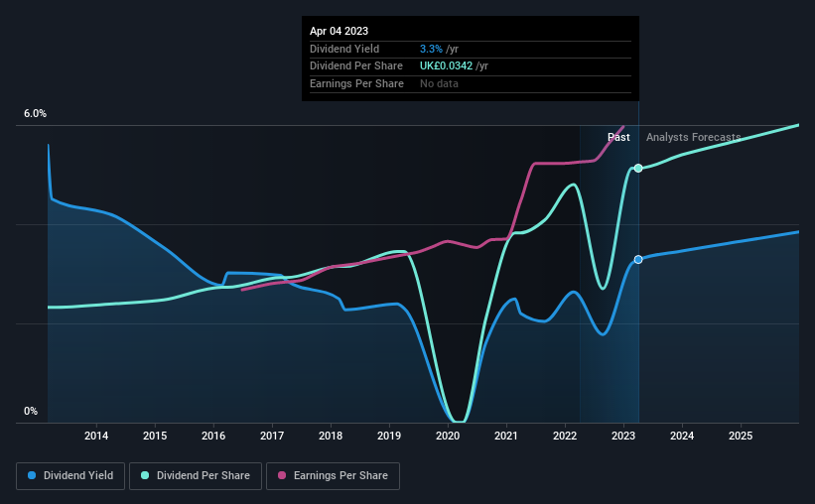Click the UK£0.0342 dividend per share value
815x504 pixels.
coord(447,66)
